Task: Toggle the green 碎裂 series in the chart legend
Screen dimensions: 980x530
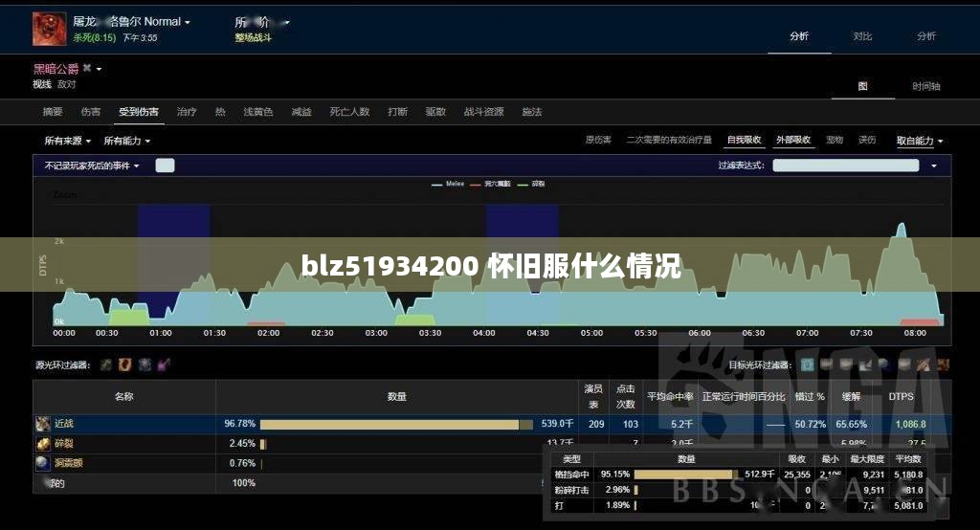Action: [531, 184]
